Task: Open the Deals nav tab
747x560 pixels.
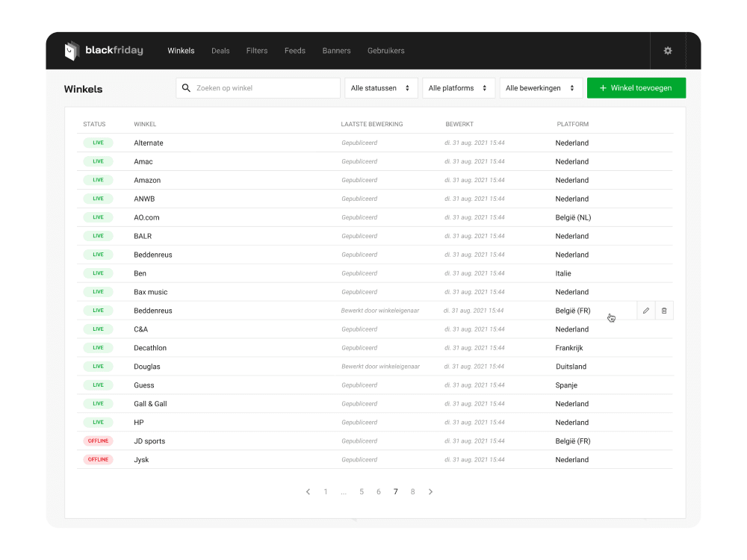Action: click(x=220, y=51)
